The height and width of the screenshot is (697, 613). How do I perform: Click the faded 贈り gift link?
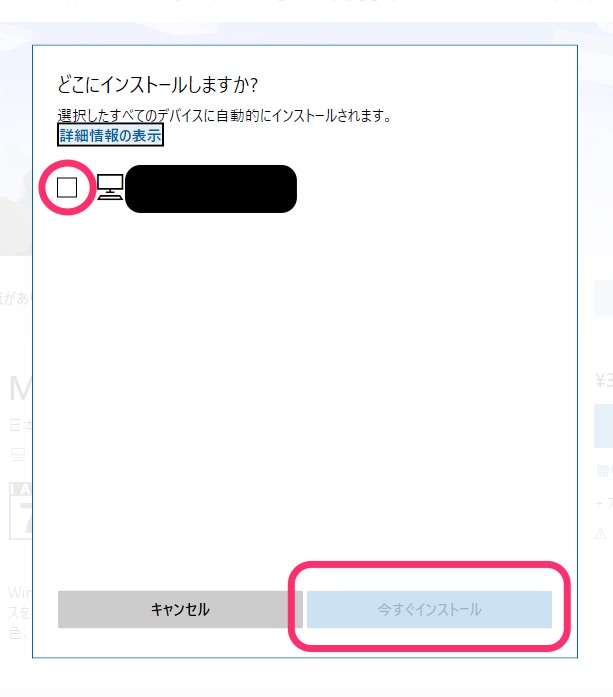pos(604,471)
